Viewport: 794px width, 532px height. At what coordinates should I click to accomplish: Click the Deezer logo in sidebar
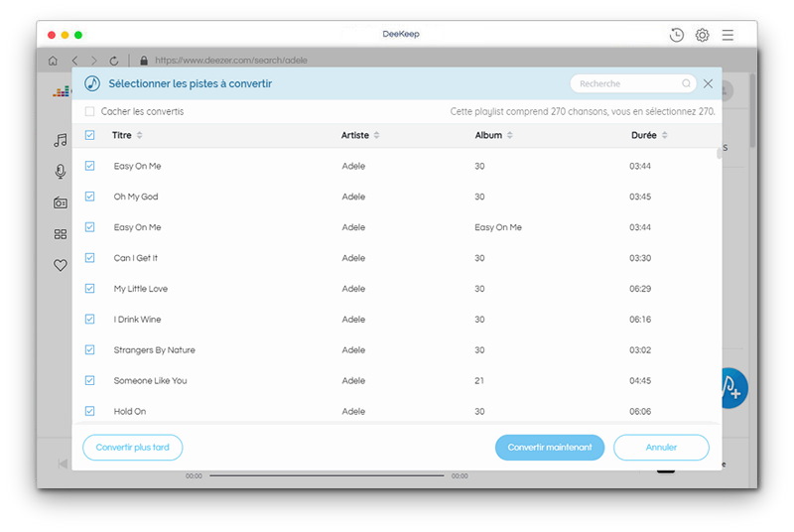62,91
